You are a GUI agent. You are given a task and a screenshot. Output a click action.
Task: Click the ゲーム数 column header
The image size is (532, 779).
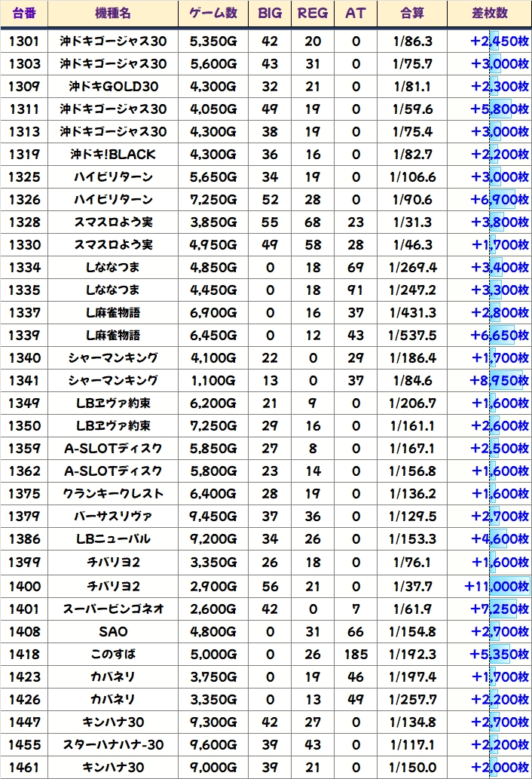coord(213,14)
